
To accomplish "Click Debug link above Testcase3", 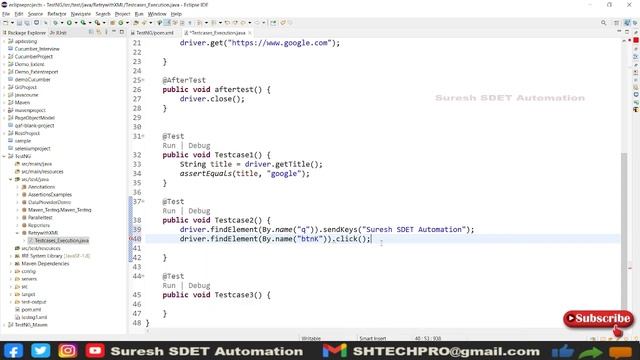I will click(x=199, y=286).
